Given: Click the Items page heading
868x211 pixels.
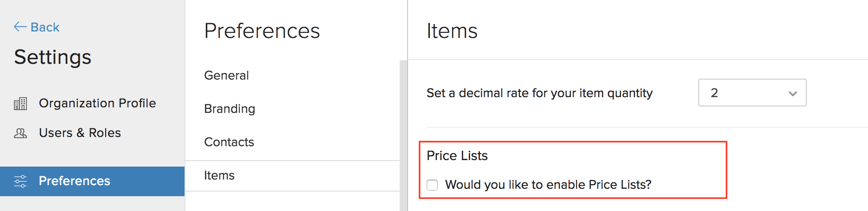Looking at the screenshot, I should 452,31.
